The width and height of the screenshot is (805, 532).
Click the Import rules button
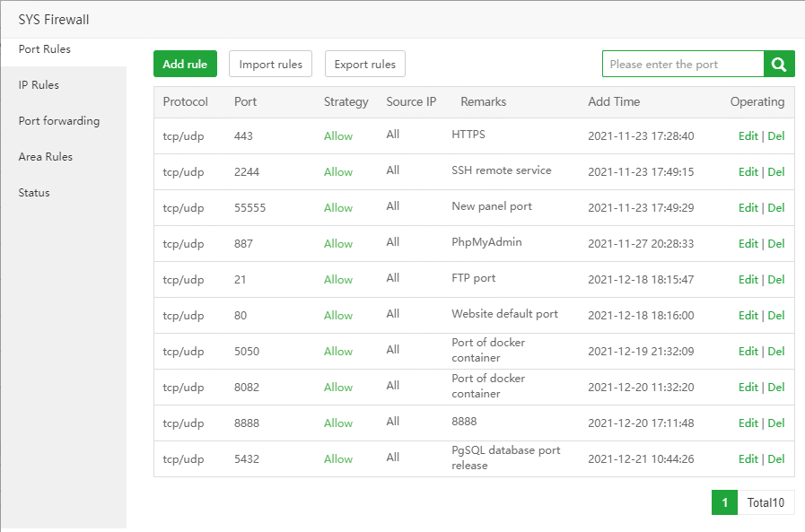tap(270, 65)
